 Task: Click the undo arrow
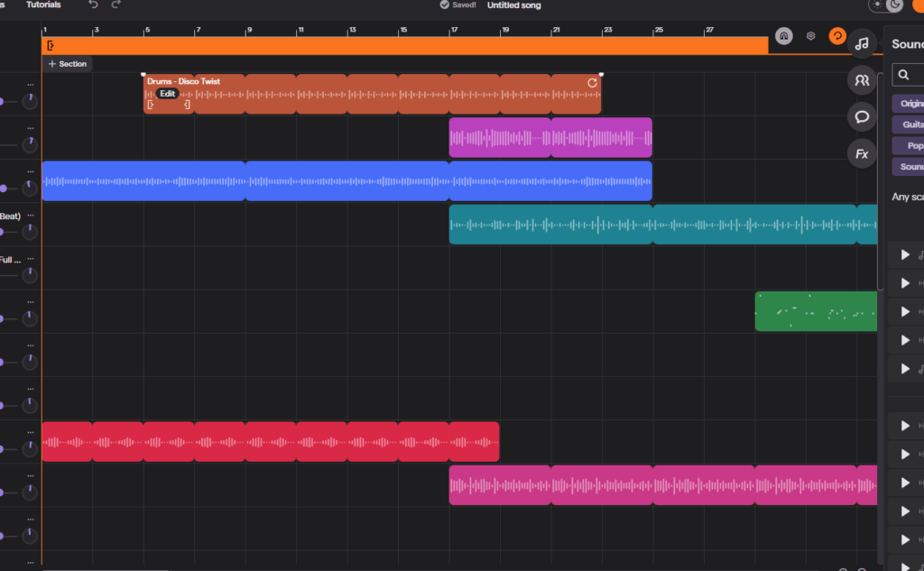(93, 5)
